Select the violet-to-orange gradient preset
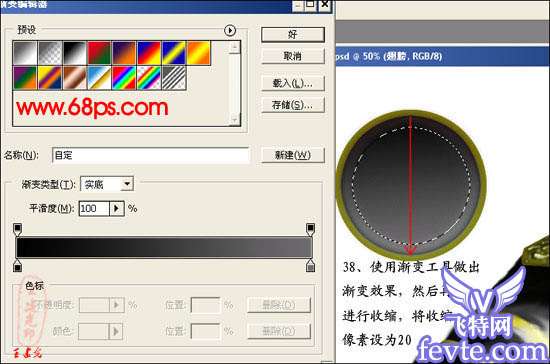 (x=124, y=53)
